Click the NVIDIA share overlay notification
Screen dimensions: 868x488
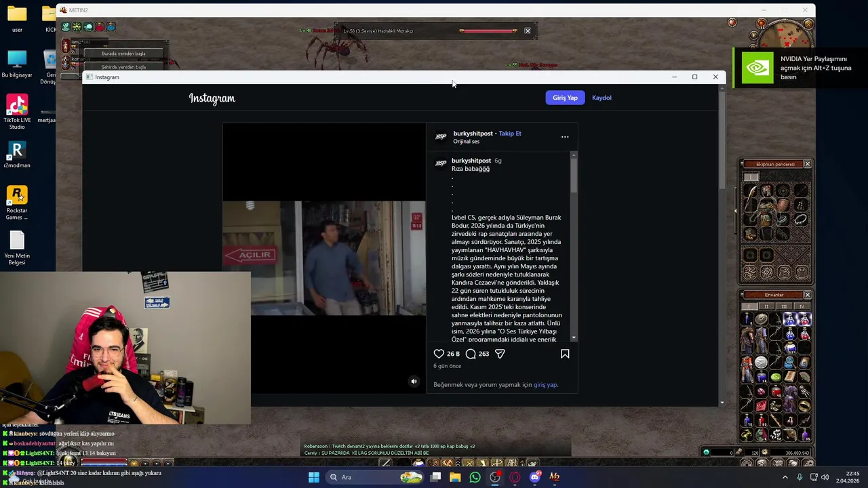tap(800, 68)
